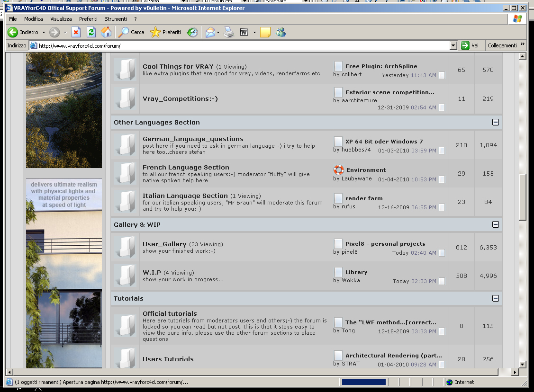Screen dimensions: 534x392
Task: Go to last post icon for Pixel8 personal projects
Action: pos(442,253)
